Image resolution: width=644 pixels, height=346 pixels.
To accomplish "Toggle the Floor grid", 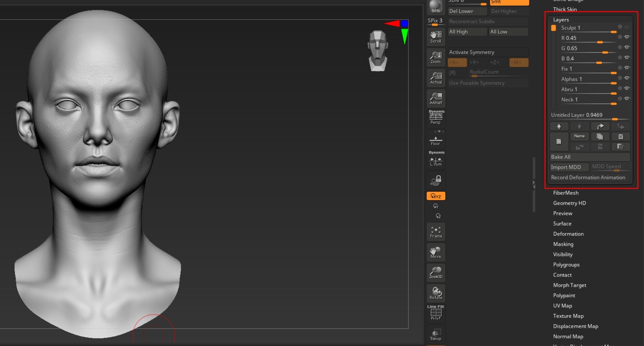I will click(x=435, y=139).
